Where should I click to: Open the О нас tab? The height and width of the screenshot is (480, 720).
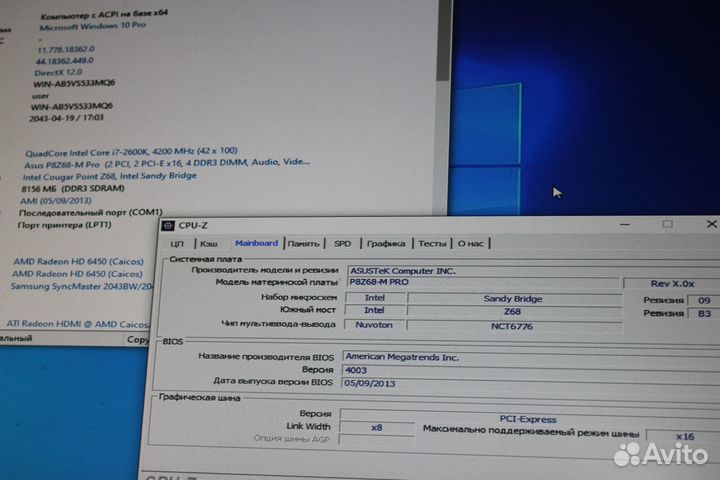tap(470, 243)
